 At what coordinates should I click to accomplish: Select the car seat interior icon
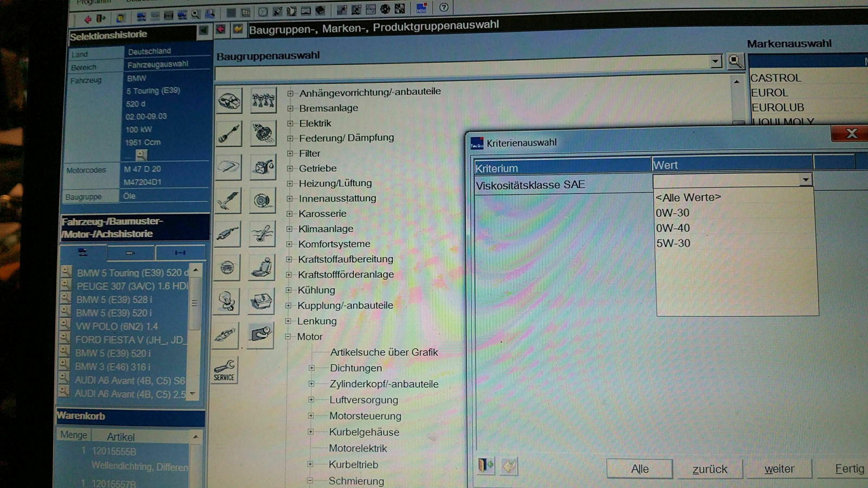(x=262, y=267)
